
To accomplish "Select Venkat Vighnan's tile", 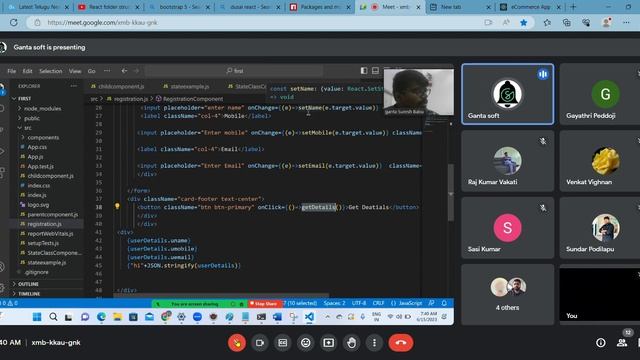I will tap(600, 161).
